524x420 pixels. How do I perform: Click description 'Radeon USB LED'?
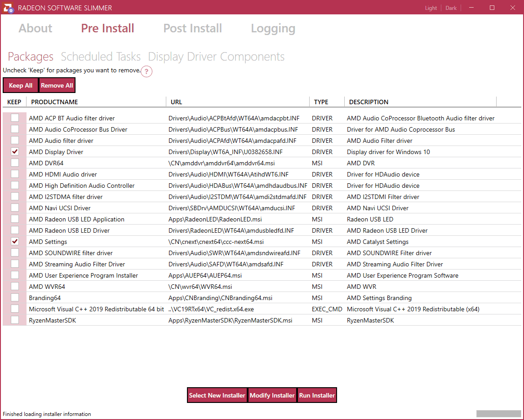[x=370, y=219]
